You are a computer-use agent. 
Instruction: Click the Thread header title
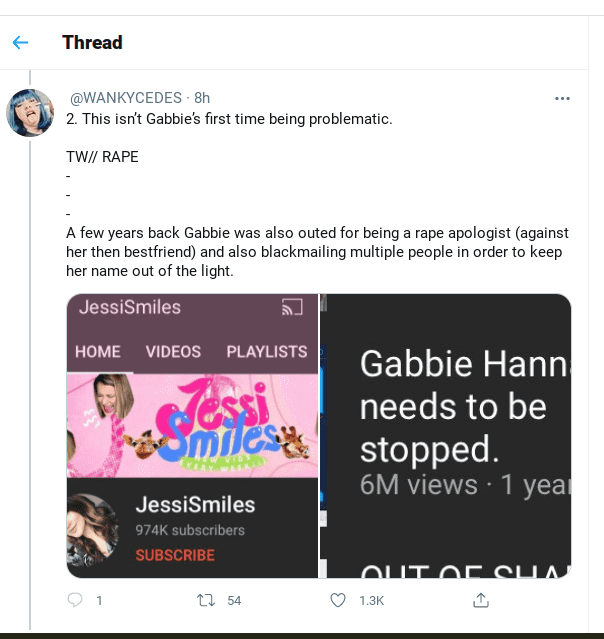(x=92, y=43)
